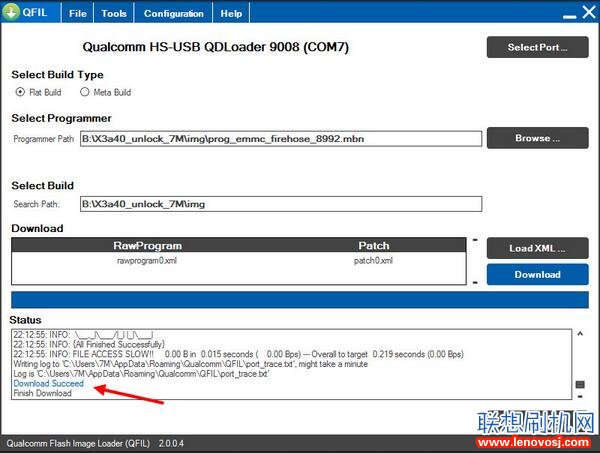This screenshot has width=600, height=453.
Task: Select rawprogram0.xml entry in table
Action: coord(147,261)
